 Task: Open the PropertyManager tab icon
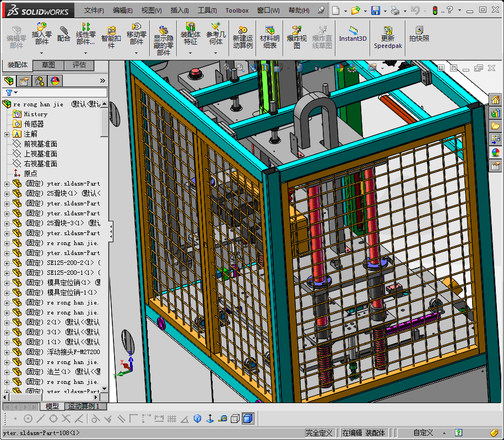coord(24,81)
